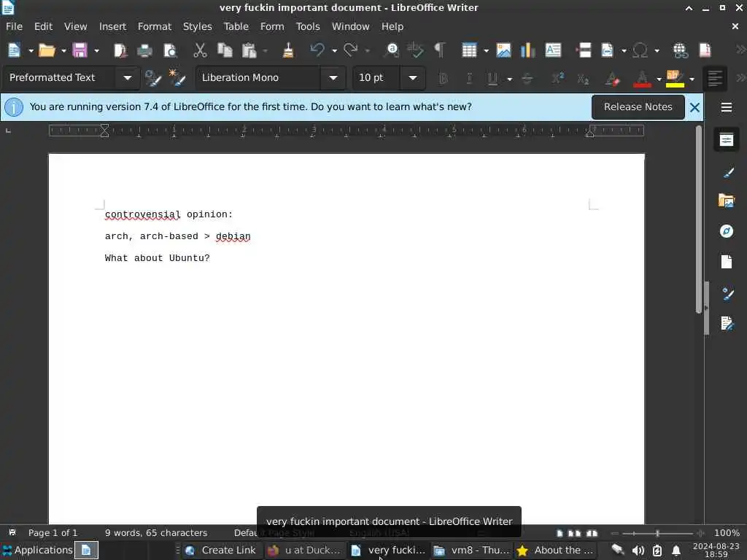747x560 pixels.
Task: Open the Edit menu
Action: coord(43,27)
